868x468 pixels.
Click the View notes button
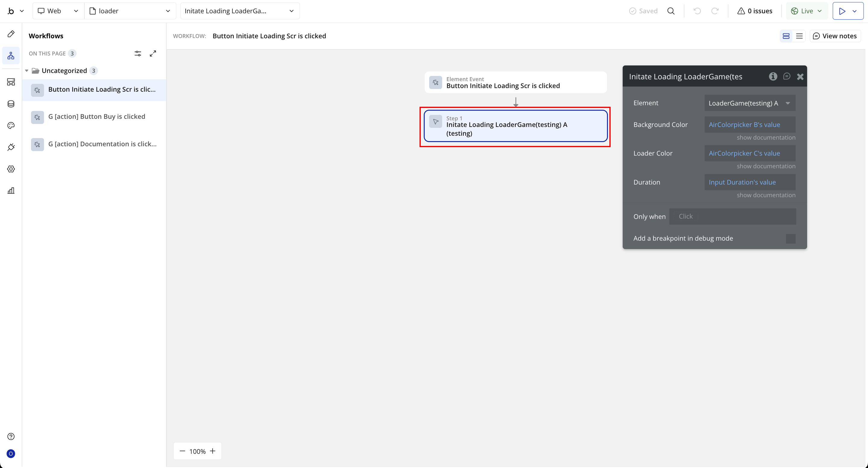(x=835, y=36)
